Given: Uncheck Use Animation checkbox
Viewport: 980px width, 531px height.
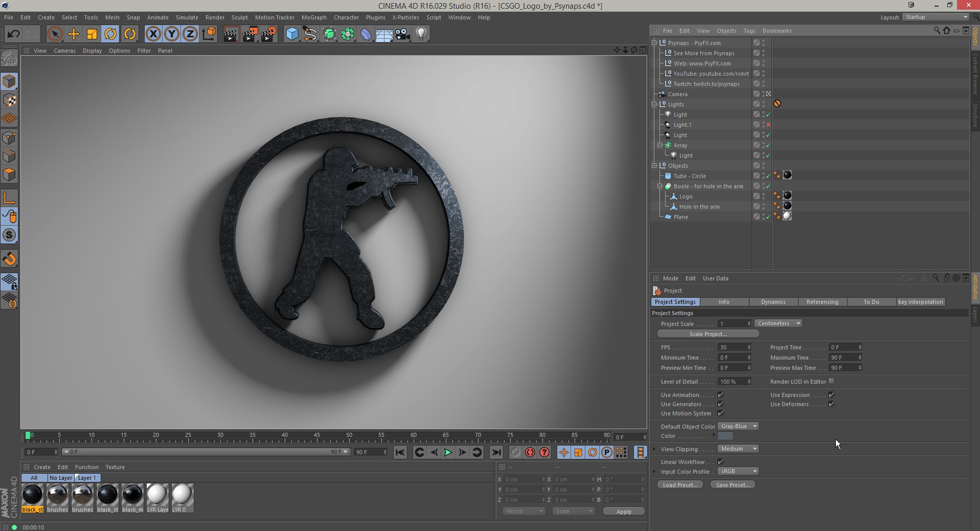Looking at the screenshot, I should (x=720, y=395).
